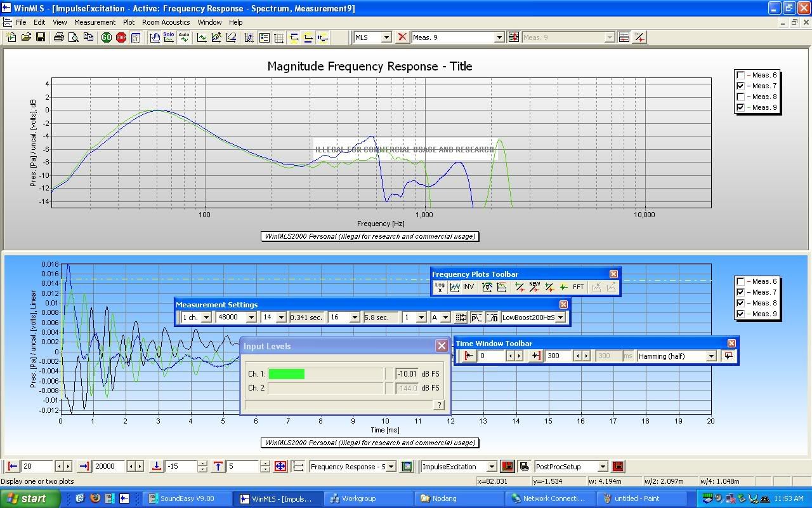
Task: Stop measurement with red STOP icon
Action: click(121, 37)
